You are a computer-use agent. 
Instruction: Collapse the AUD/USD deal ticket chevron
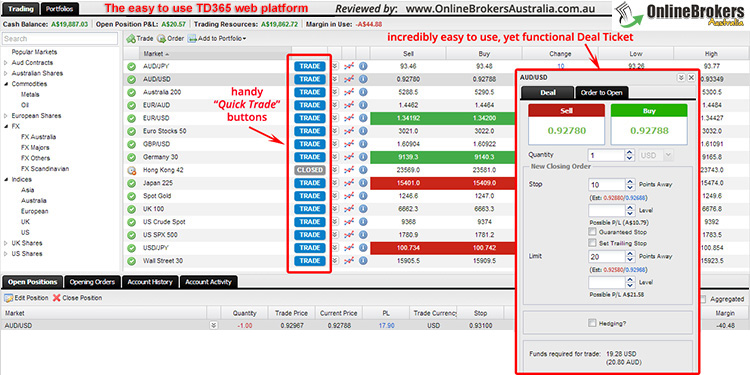681,77
